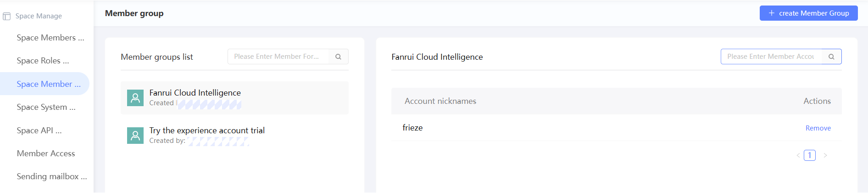Focus the member account search field

click(x=771, y=57)
